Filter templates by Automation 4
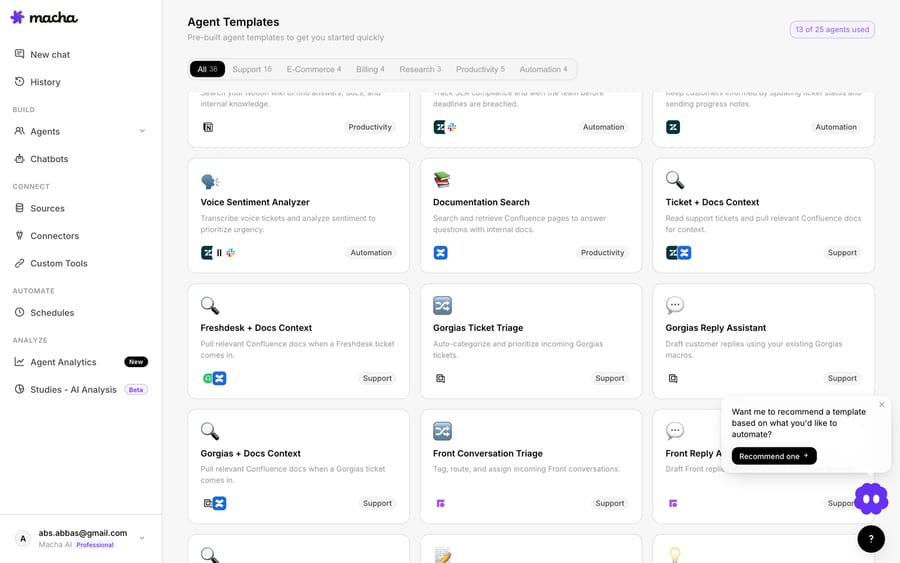 tap(543, 69)
